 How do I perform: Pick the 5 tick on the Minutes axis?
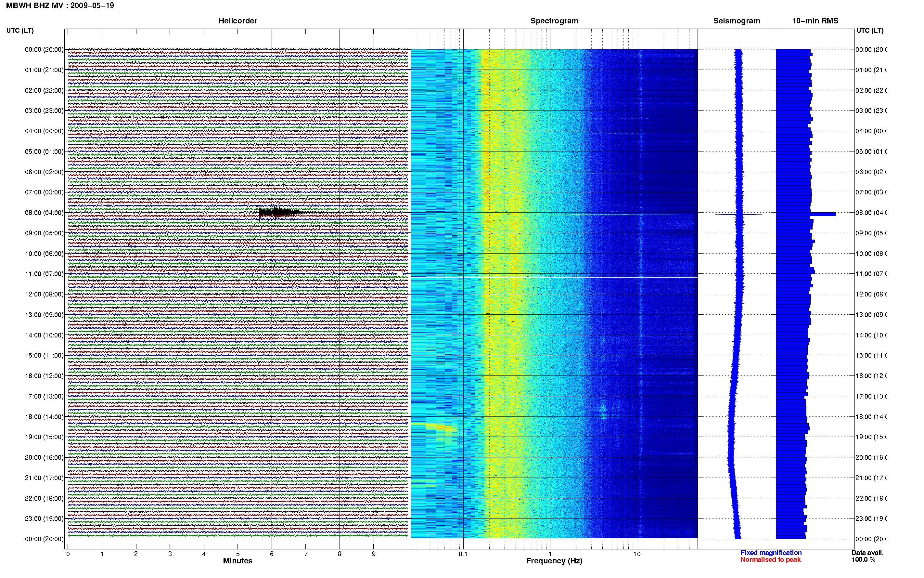238,554
